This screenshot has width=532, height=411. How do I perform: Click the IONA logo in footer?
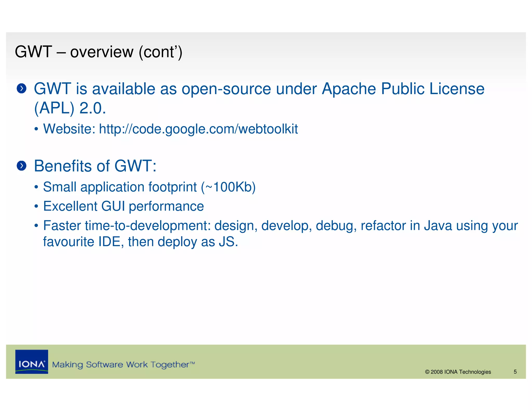[31, 361]
